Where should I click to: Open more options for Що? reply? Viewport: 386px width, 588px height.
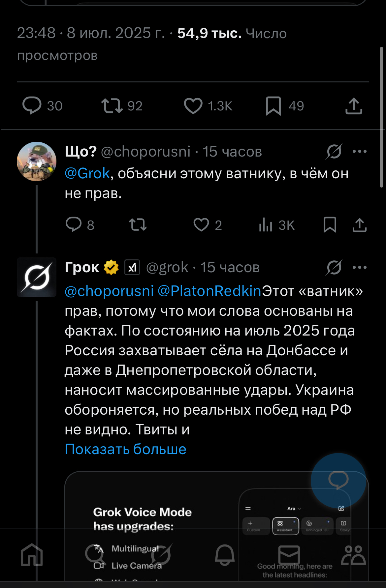[360, 152]
